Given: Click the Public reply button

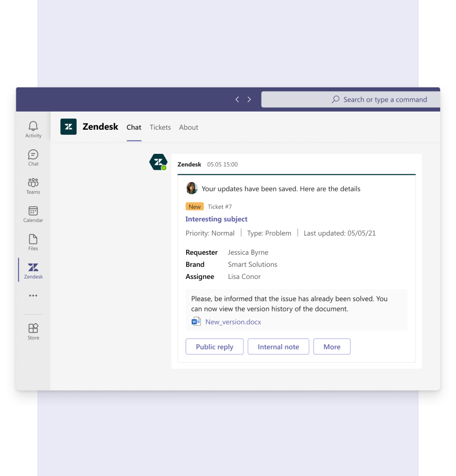Looking at the screenshot, I should (214, 346).
